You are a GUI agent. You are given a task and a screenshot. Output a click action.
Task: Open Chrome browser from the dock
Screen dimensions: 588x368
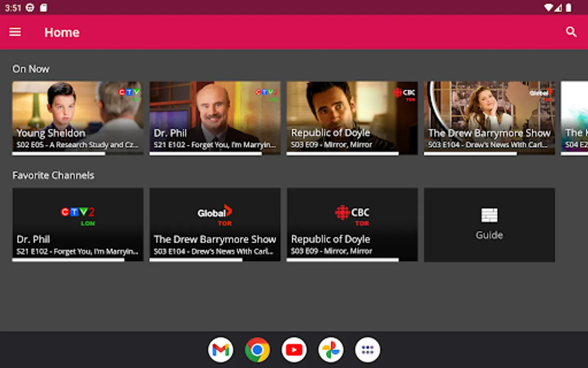[257, 350]
